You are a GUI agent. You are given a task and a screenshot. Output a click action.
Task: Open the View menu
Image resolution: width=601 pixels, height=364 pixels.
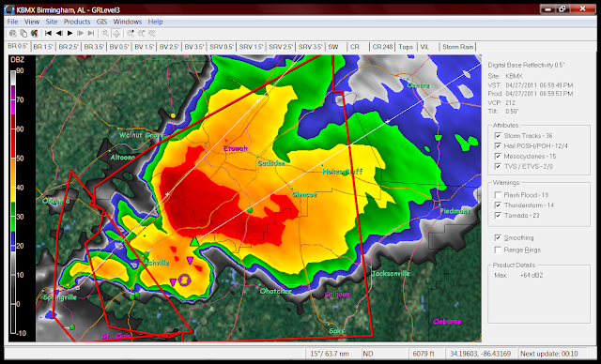click(32, 22)
